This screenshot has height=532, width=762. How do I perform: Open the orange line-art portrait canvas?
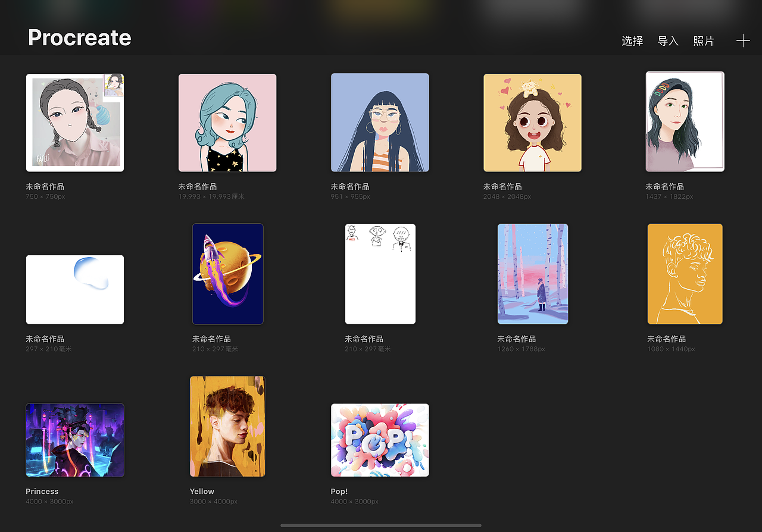pos(685,274)
